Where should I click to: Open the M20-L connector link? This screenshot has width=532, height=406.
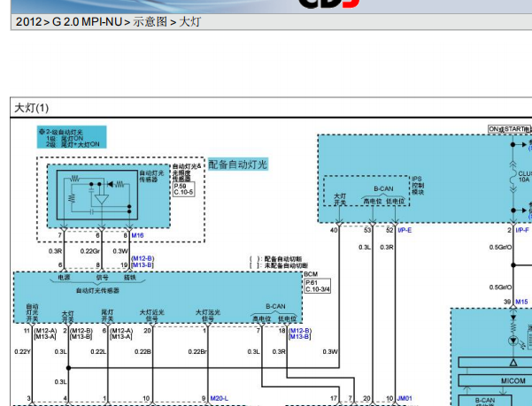click(220, 398)
